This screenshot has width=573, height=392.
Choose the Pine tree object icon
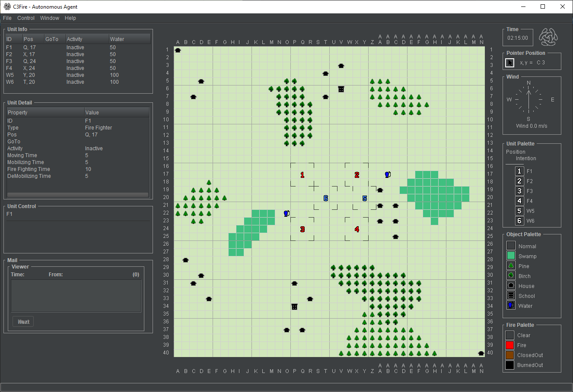[x=511, y=266]
